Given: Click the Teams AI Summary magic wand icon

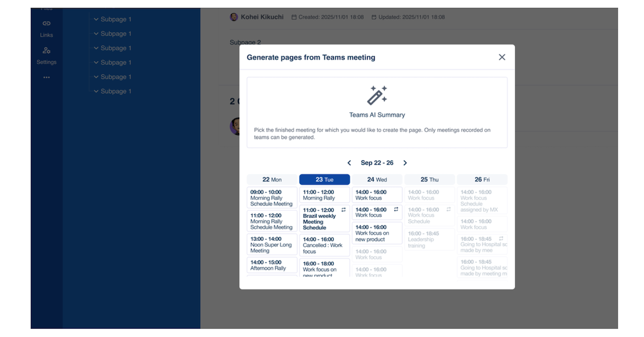Looking at the screenshot, I should coord(377,96).
